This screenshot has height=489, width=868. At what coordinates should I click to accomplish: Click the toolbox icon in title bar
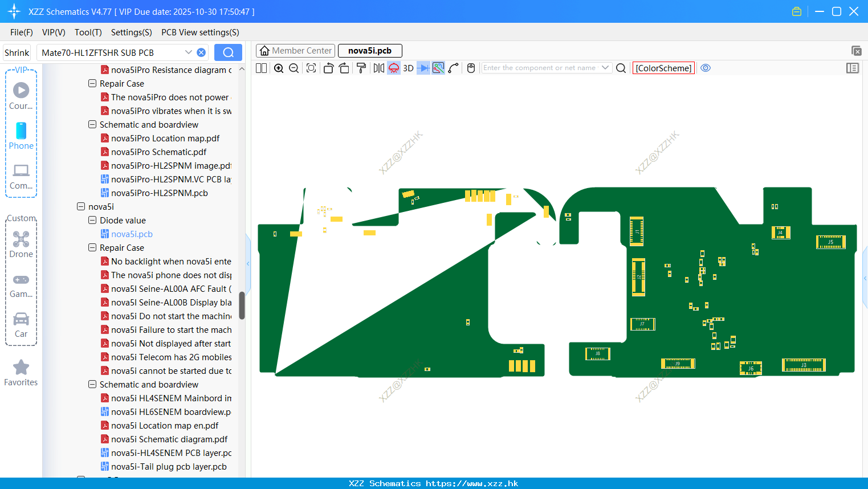click(x=797, y=11)
